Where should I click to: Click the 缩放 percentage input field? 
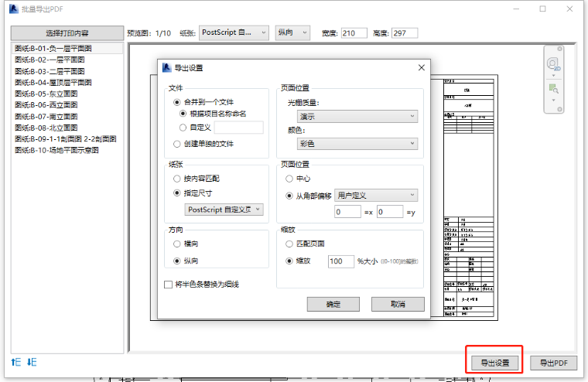pyautogui.click(x=340, y=261)
